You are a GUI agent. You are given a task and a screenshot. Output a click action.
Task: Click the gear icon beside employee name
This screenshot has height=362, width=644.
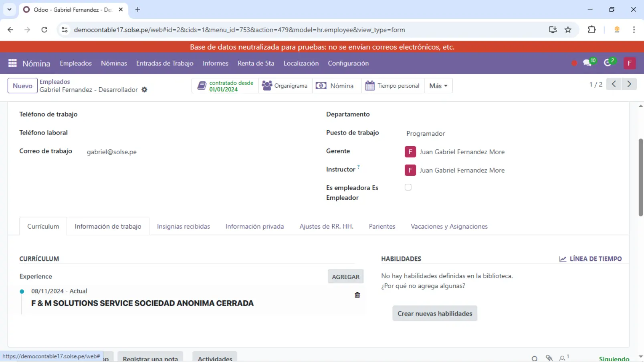pos(145,90)
